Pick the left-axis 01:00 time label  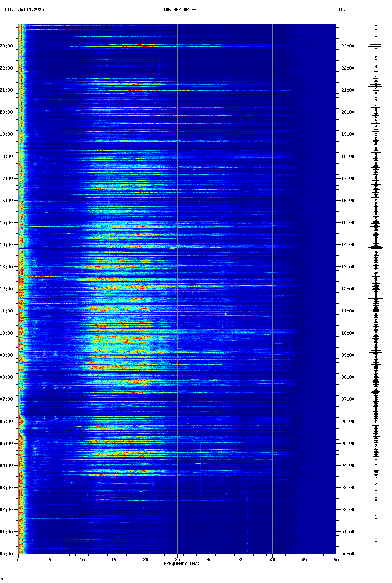[6, 532]
